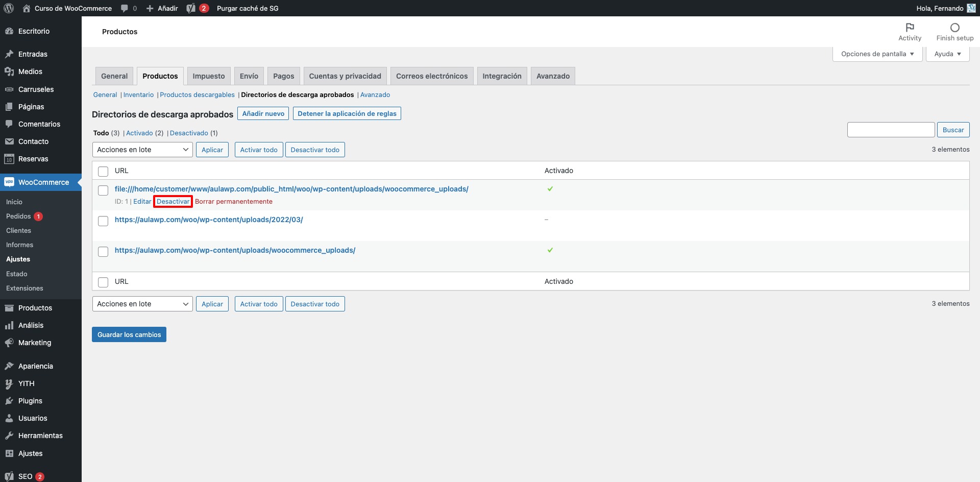Expand the Ayuda help dropdown
The height and width of the screenshot is (482, 980).
[947, 54]
